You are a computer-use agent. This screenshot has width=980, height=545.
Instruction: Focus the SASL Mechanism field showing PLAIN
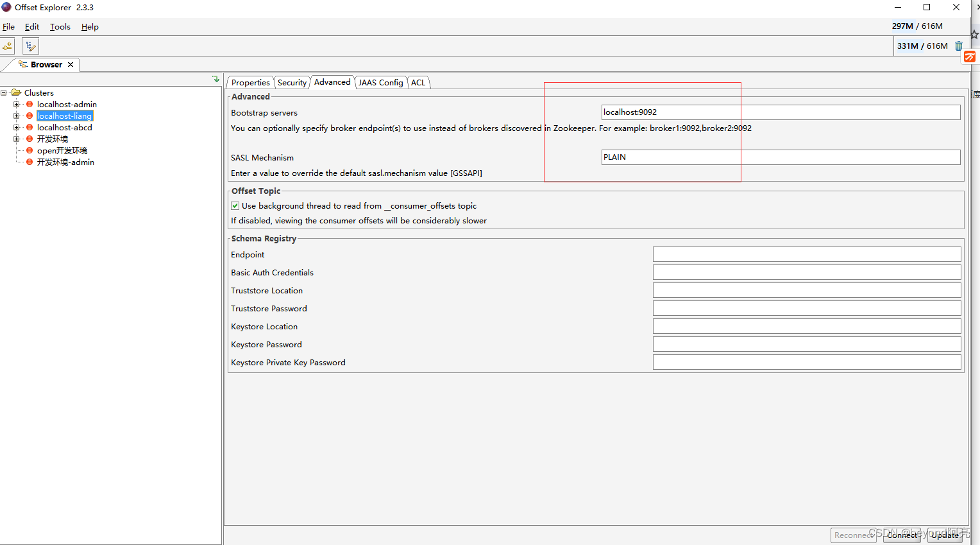coord(781,157)
